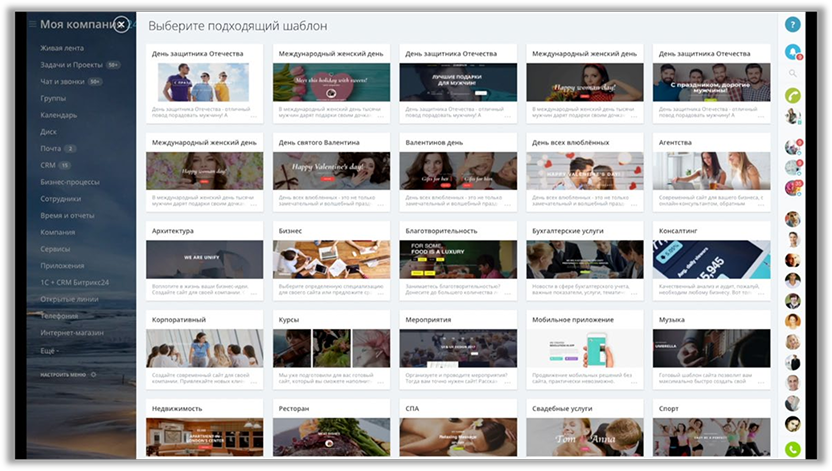Click the green call button at sidebar bottom
The width and height of the screenshot is (832, 471).
pyautogui.click(x=792, y=450)
